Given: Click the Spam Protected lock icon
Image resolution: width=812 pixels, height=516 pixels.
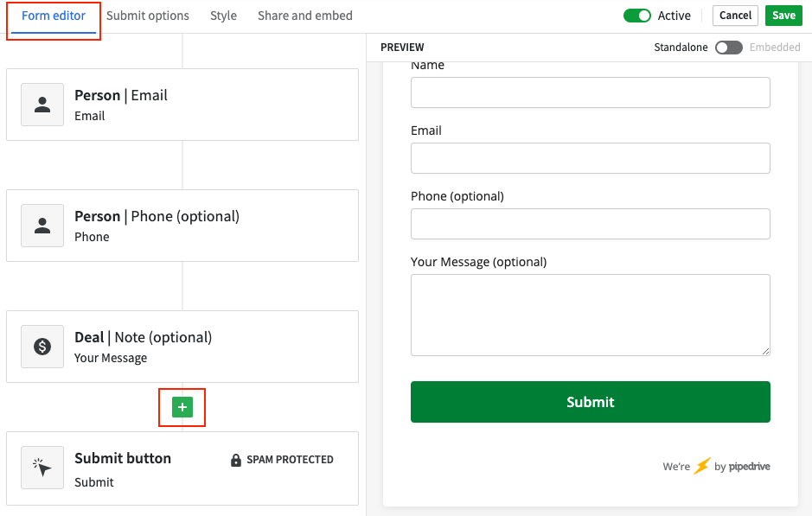Looking at the screenshot, I should [235, 460].
